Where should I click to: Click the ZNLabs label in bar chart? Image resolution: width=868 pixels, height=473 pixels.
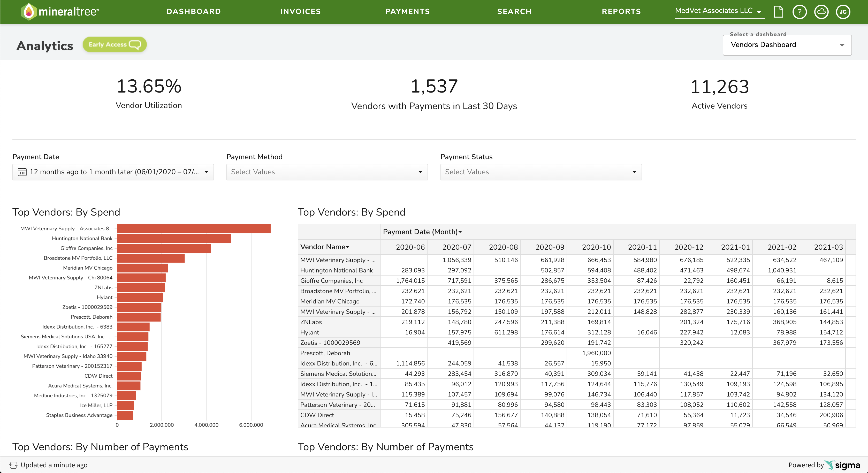(103, 287)
